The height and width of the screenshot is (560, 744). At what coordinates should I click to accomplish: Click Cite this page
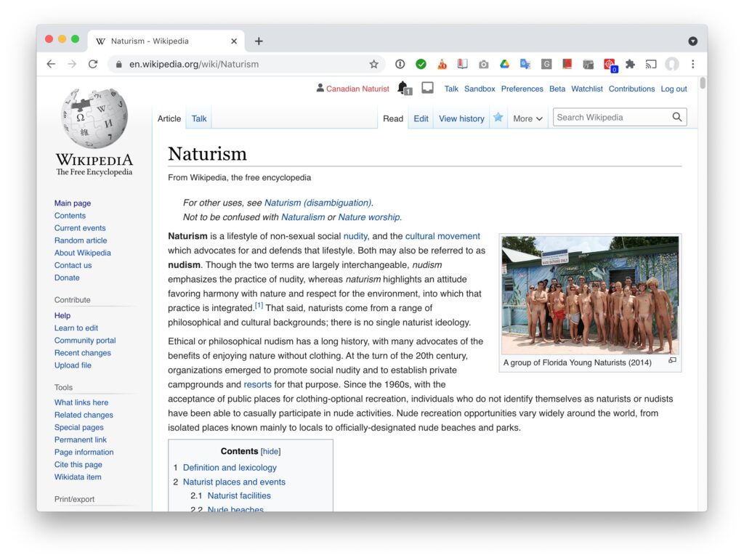point(78,464)
